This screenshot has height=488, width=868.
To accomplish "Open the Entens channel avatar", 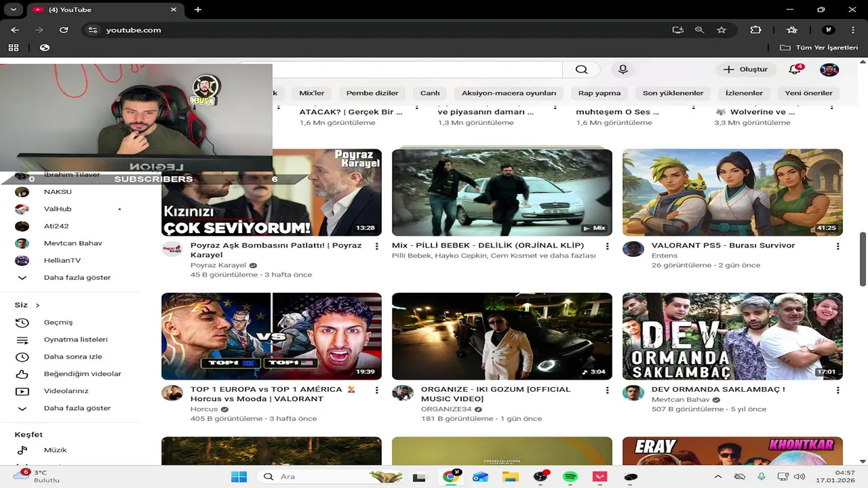I will pos(633,249).
